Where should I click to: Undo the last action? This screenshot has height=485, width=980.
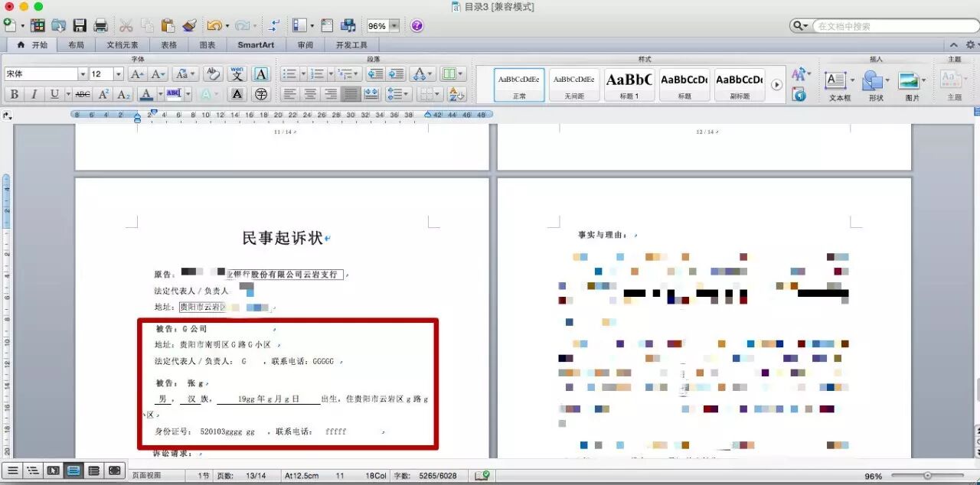214,25
